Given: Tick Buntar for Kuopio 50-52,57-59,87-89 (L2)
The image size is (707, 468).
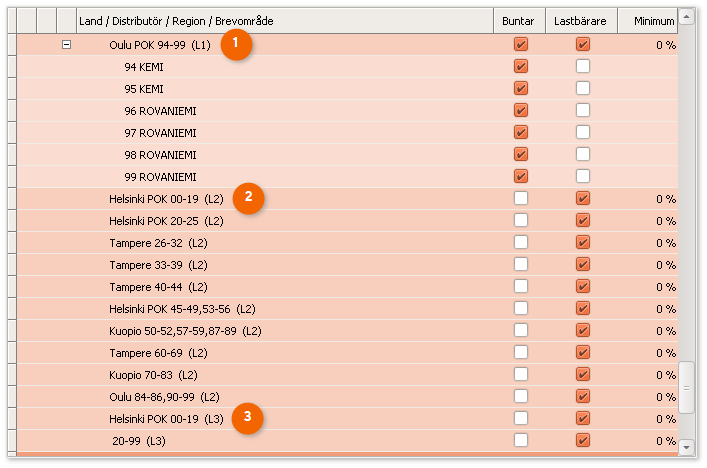Looking at the screenshot, I should [x=521, y=330].
